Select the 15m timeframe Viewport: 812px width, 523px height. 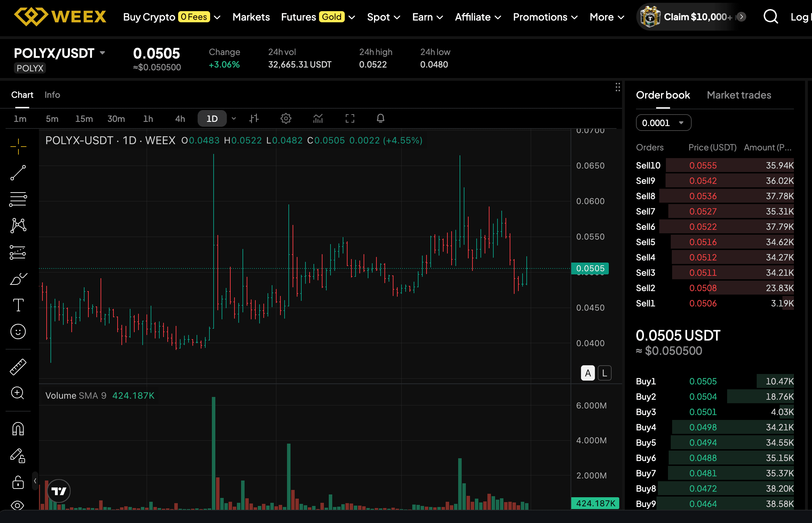point(84,119)
